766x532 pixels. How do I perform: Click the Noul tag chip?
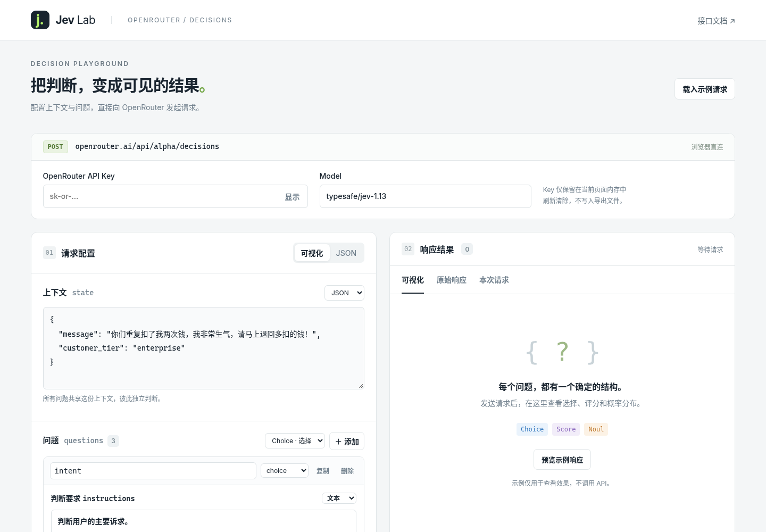click(596, 429)
